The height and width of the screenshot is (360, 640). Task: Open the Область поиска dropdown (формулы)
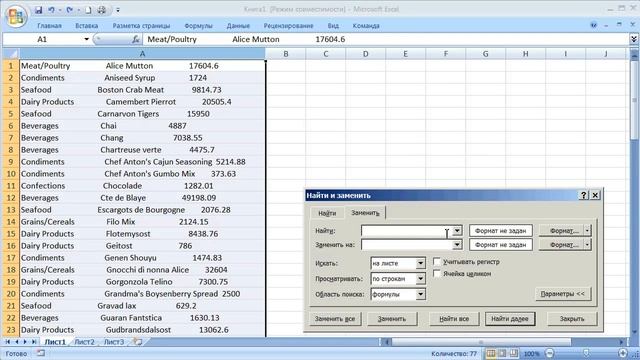420,294
